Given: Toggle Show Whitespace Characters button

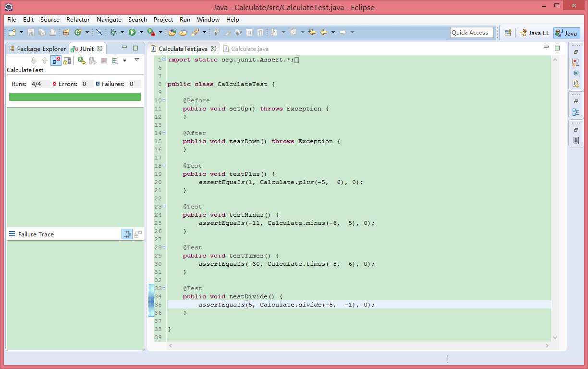Looking at the screenshot, I should (260, 32).
